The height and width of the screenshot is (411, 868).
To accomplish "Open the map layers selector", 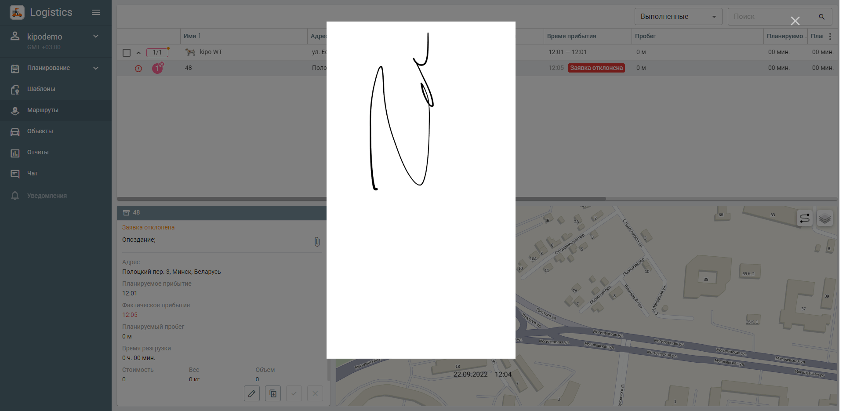I will [824, 218].
